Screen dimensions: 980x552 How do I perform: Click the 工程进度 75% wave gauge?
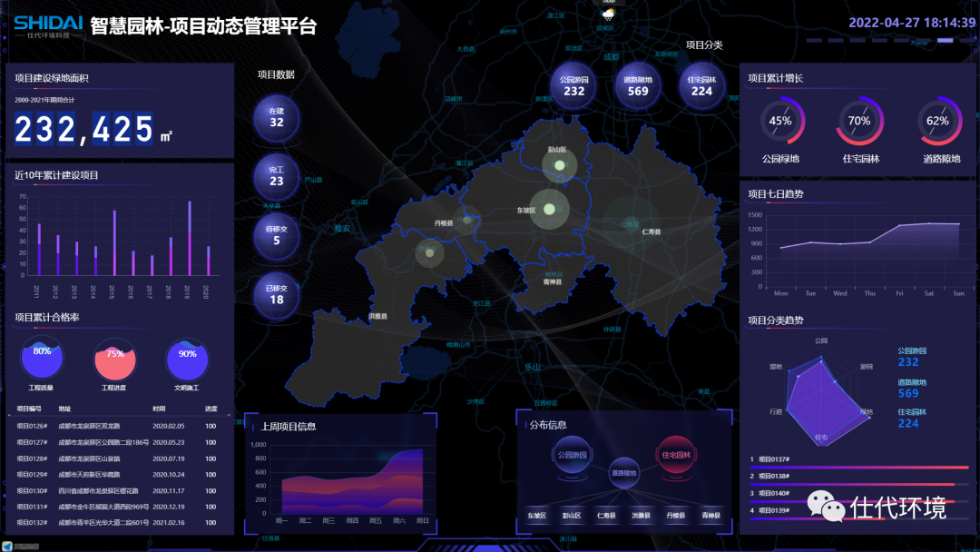click(x=115, y=360)
